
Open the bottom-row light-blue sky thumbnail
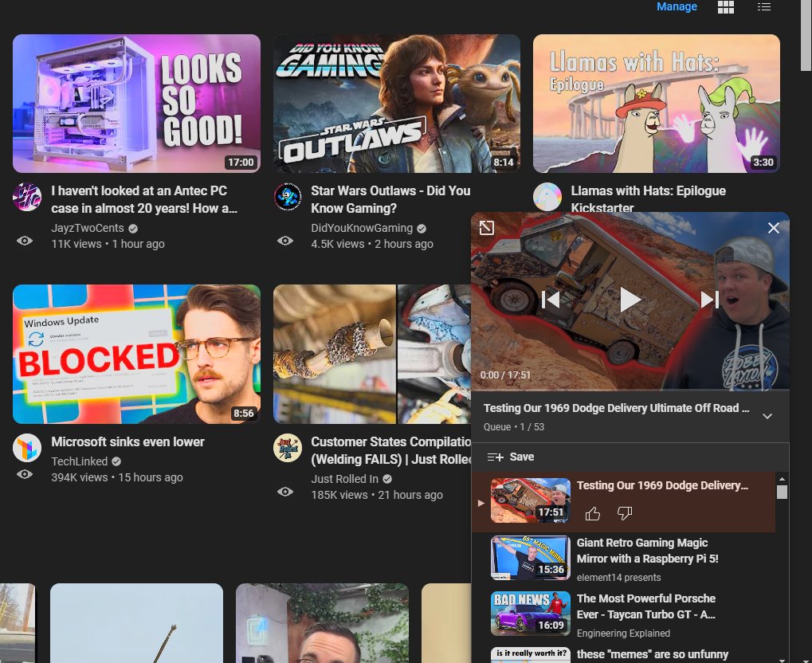pyautogui.click(x=137, y=623)
